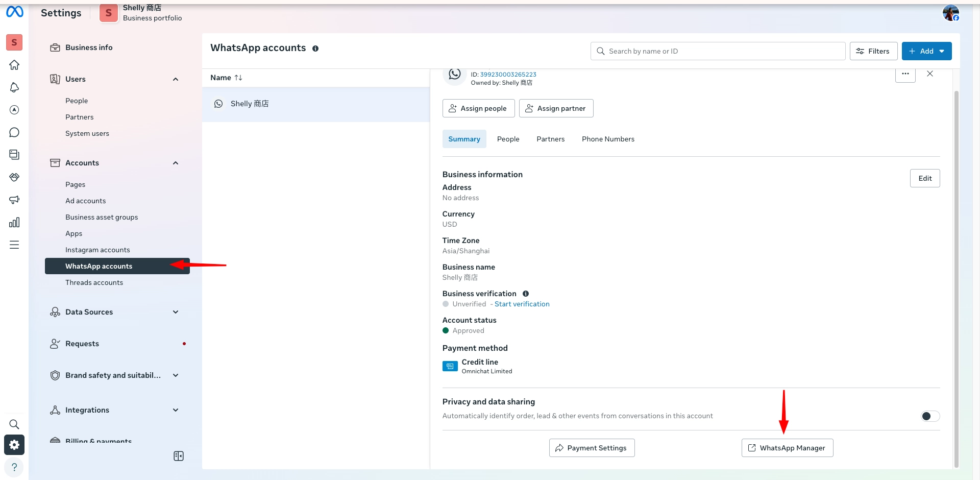Collapse the Users section
Viewport: 980px width, 480px height.
tap(176, 79)
